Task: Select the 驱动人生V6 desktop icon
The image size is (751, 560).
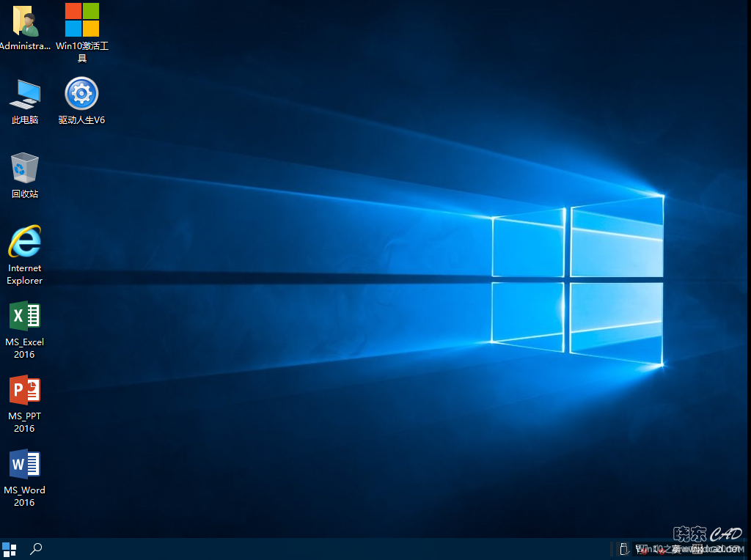Action: click(x=81, y=100)
